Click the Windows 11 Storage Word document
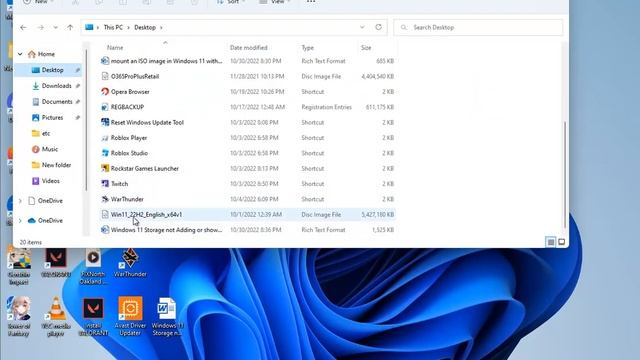 (167, 316)
